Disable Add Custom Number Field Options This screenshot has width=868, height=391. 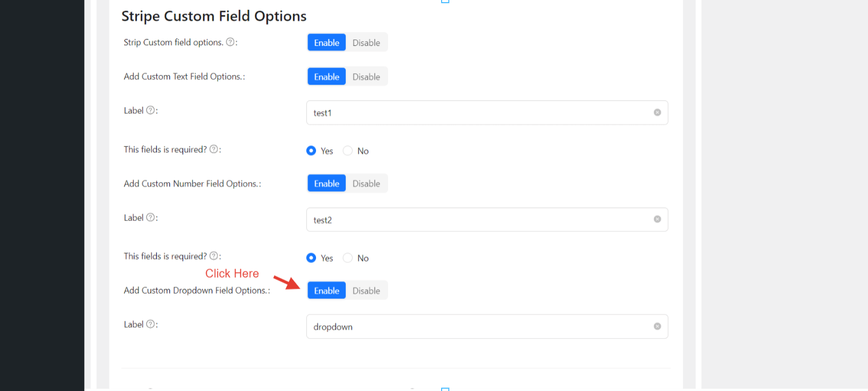point(366,184)
